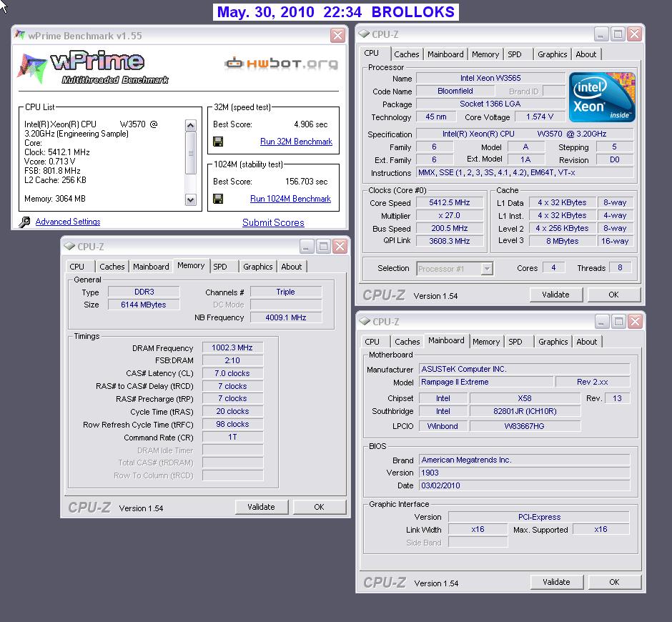This screenshot has height=622, width=672.
Task: Click the Multiplier value x 27.0
Action: (x=450, y=216)
